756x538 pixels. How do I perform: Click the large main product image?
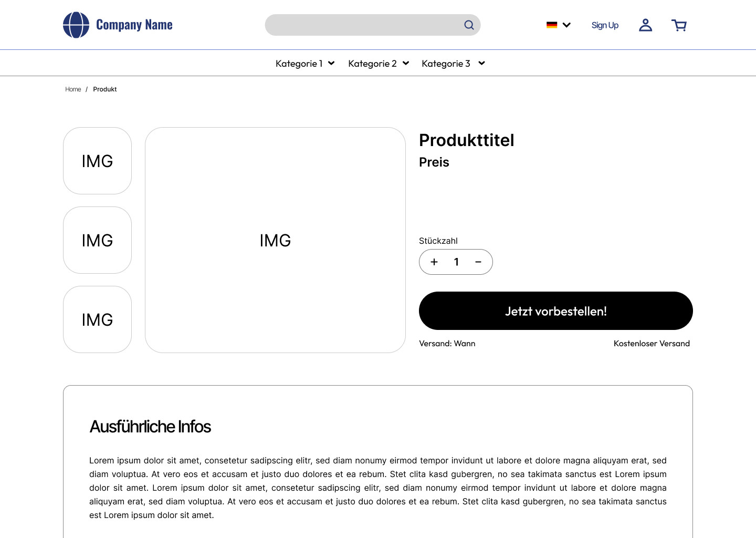(x=275, y=240)
